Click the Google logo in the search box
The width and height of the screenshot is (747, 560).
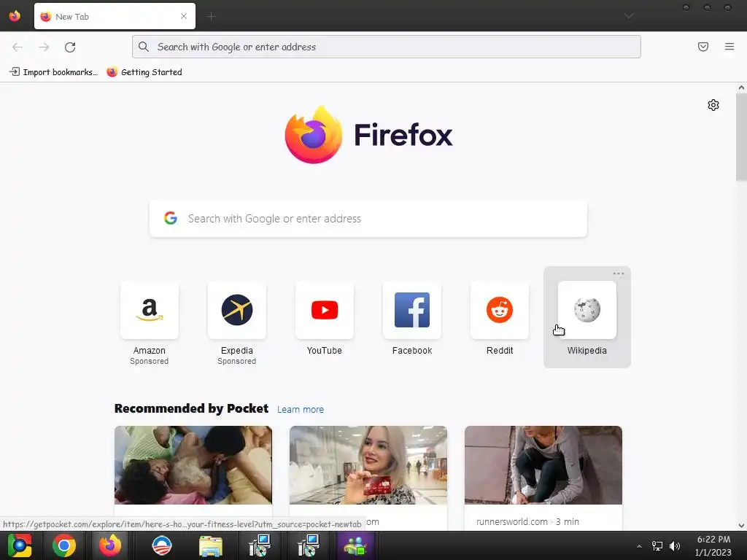171,218
